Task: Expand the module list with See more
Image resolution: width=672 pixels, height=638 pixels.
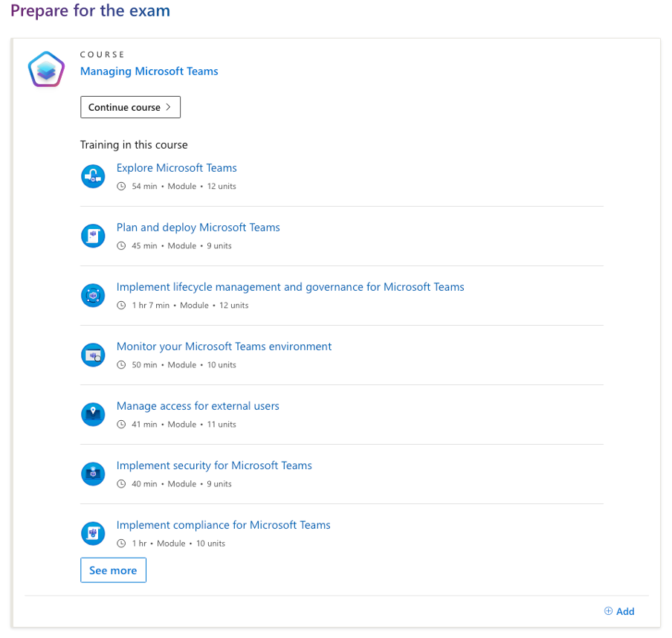Action: 113,570
